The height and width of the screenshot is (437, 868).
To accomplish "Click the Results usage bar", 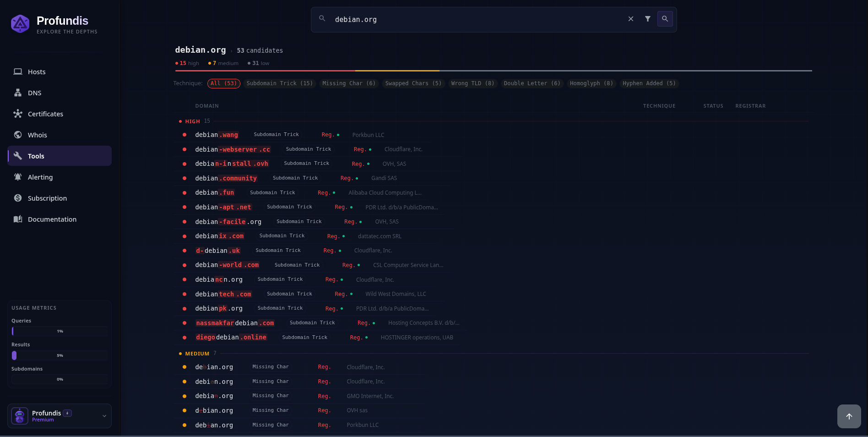I will click(x=60, y=355).
